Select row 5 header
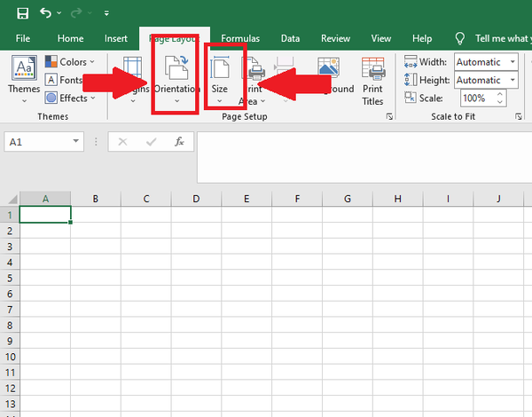The width and height of the screenshot is (532, 417). click(10, 278)
